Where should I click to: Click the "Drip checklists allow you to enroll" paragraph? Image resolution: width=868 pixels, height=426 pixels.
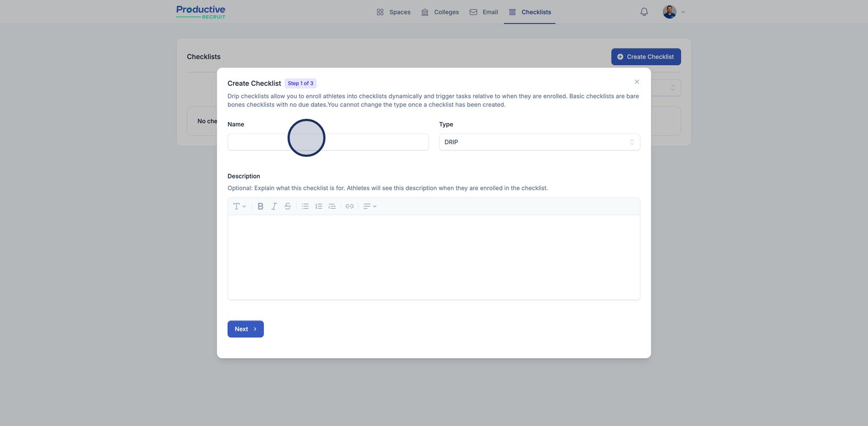pyautogui.click(x=433, y=100)
